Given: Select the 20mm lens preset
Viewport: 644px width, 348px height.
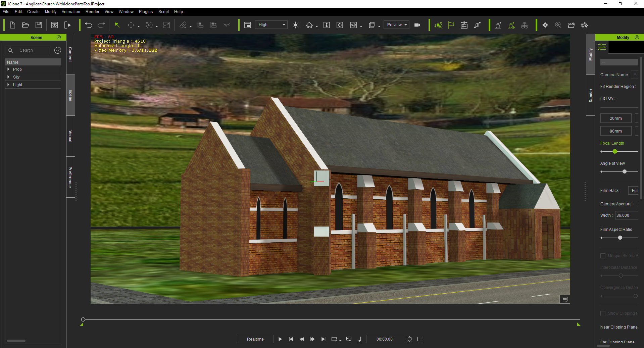Looking at the screenshot, I should coord(616,118).
